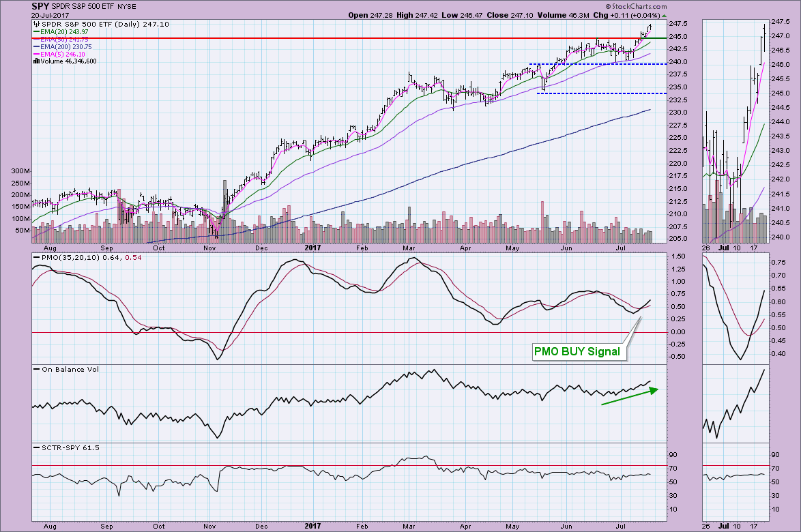Click the 210.0 price axis label
Image resolution: width=801 pixels, height=532 pixels.
pos(678,214)
